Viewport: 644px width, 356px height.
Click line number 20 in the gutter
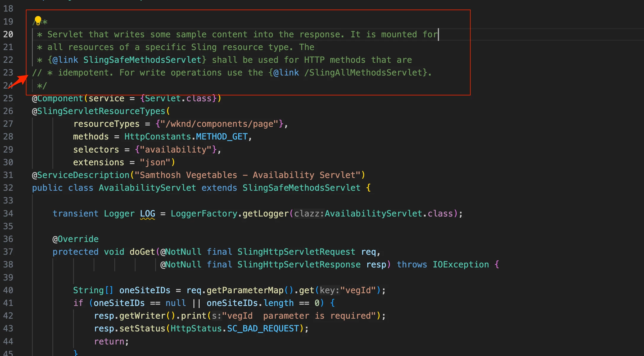coord(8,34)
